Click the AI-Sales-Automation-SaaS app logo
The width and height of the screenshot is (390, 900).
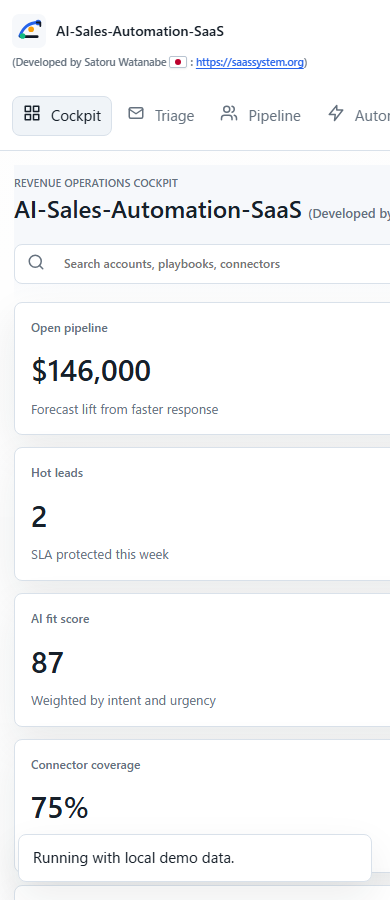[x=29, y=31]
